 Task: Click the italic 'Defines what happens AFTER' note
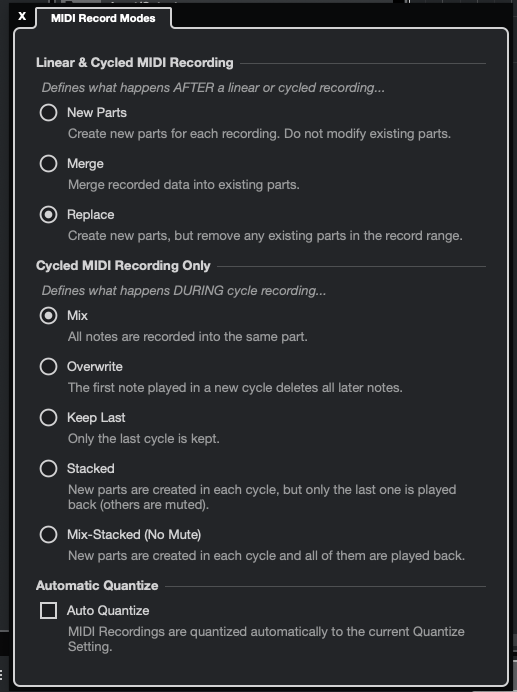tap(213, 88)
